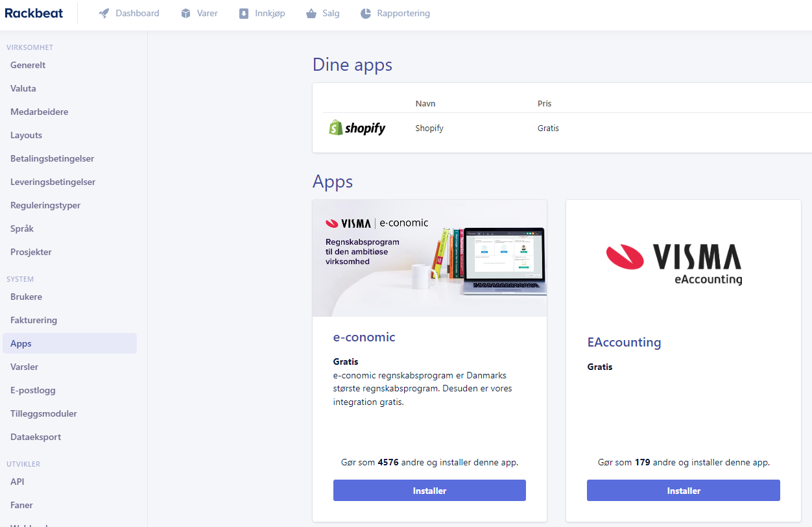Screen dimensions: 812x527
Task: Open the Innkjøp menu
Action: pyautogui.click(x=262, y=13)
